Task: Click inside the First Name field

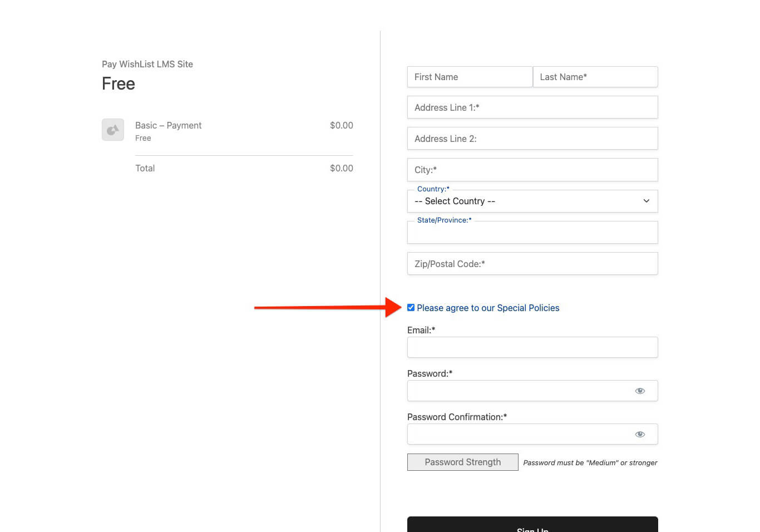Action: [x=470, y=77]
